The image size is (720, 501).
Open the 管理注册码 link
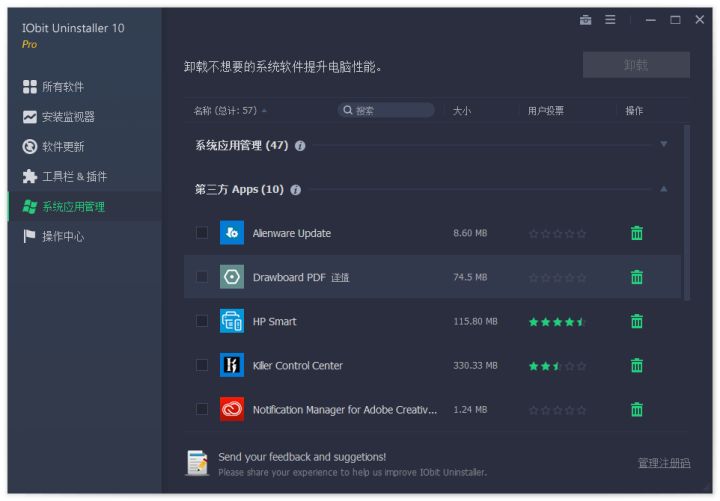click(663, 463)
